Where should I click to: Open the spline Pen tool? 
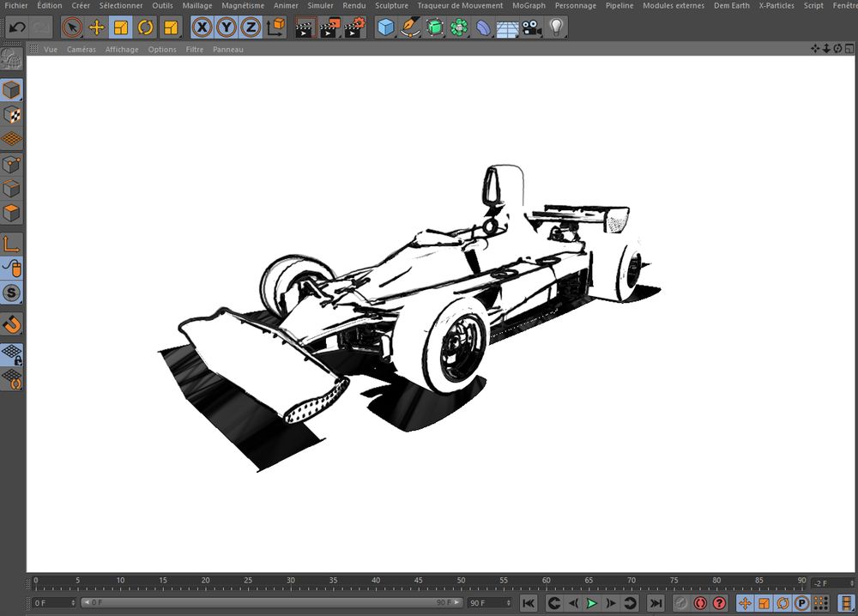[410, 27]
